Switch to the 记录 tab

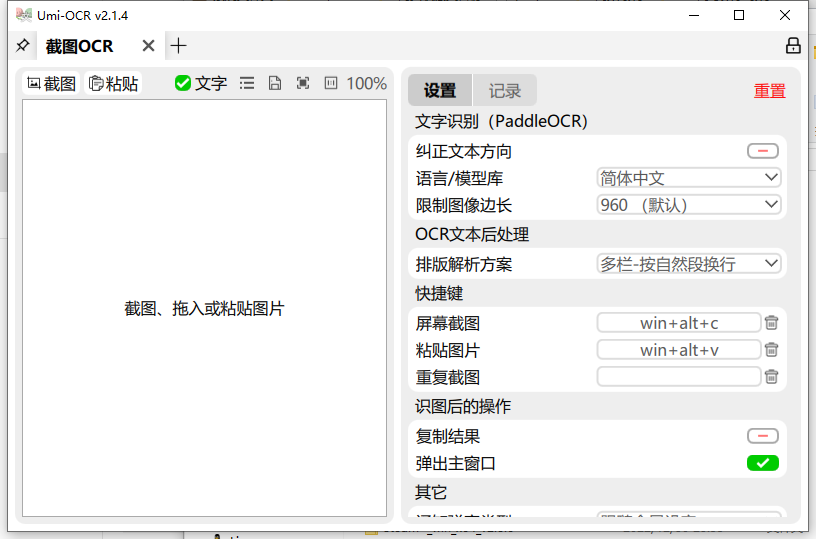(x=505, y=91)
